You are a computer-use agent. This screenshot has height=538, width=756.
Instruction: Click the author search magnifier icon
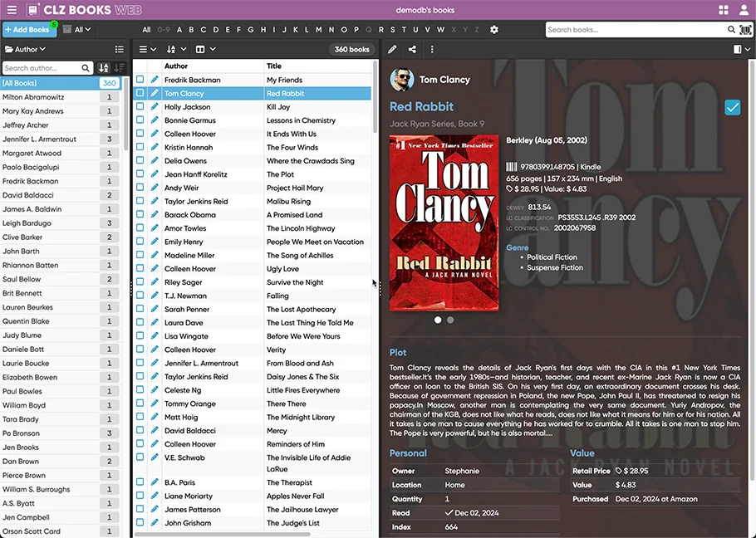[86, 68]
